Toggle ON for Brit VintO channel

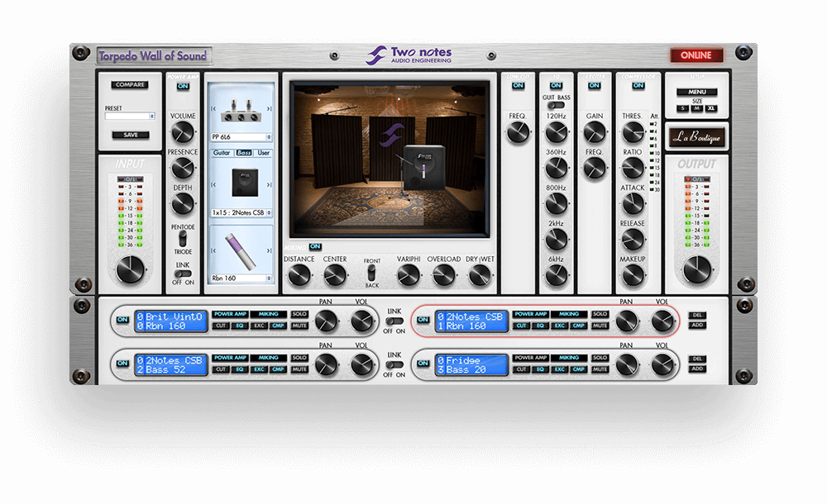click(x=122, y=320)
